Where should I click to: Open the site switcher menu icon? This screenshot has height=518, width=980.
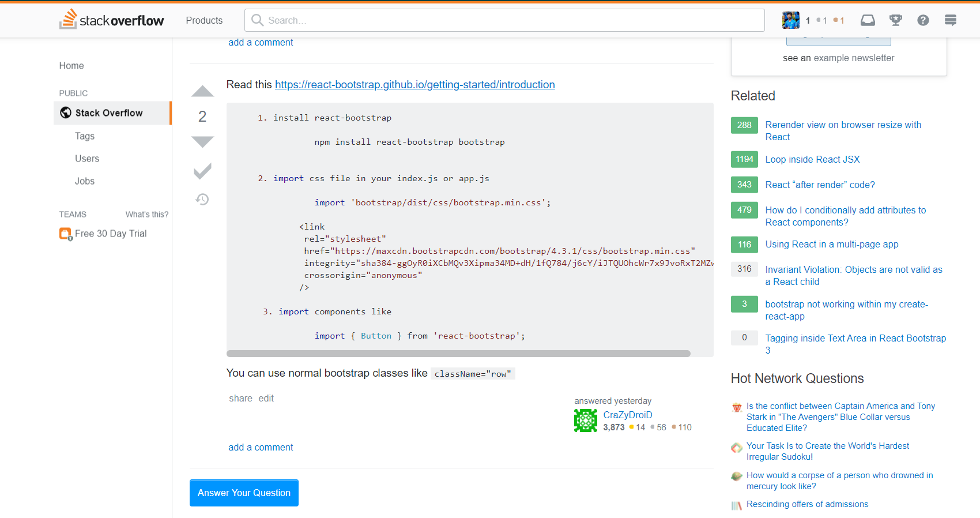(951, 21)
